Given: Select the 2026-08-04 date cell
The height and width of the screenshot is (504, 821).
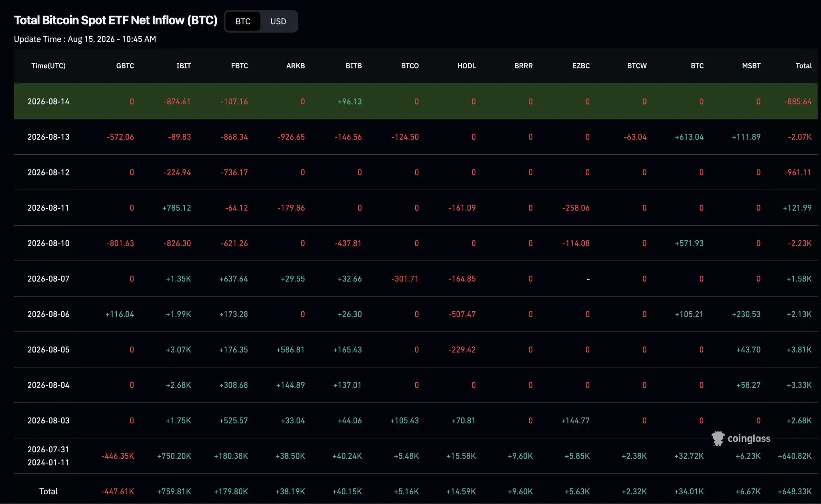Looking at the screenshot, I should (x=49, y=385).
